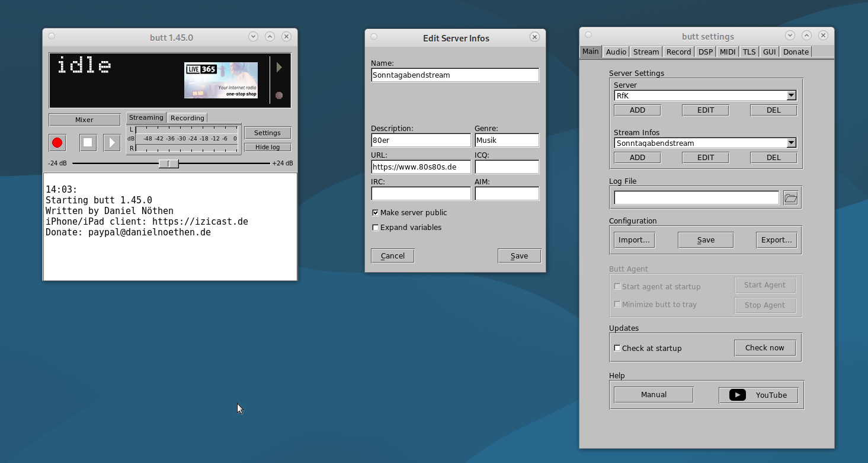
Task: Click the Description input field
Action: [x=421, y=141]
